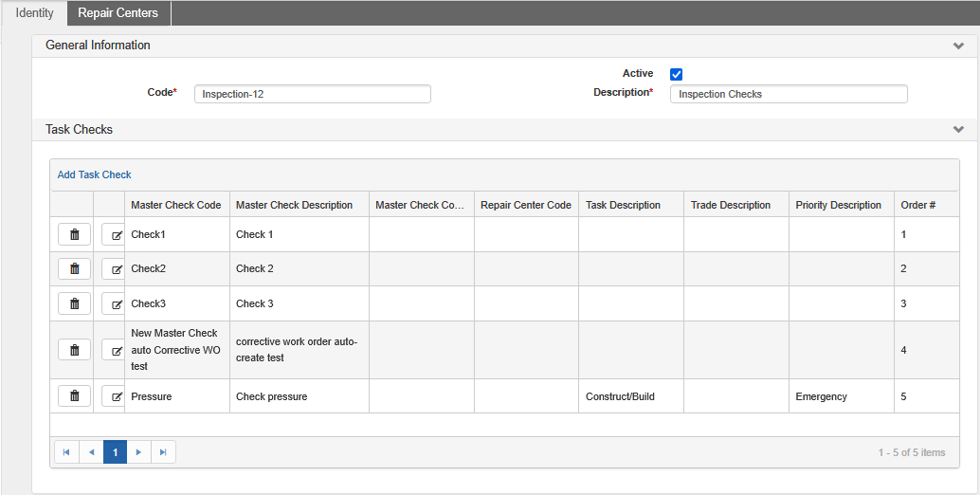Click trash icon for Check2 row

point(74,269)
